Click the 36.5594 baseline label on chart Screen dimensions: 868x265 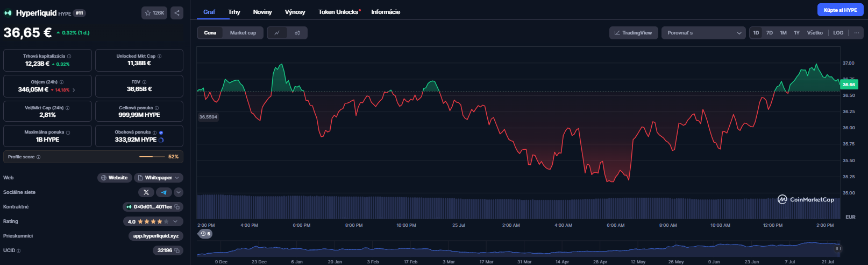click(208, 117)
